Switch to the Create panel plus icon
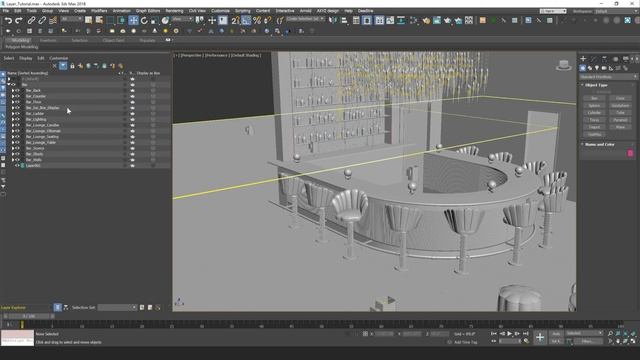This screenshot has height=360, width=640. click(x=583, y=59)
